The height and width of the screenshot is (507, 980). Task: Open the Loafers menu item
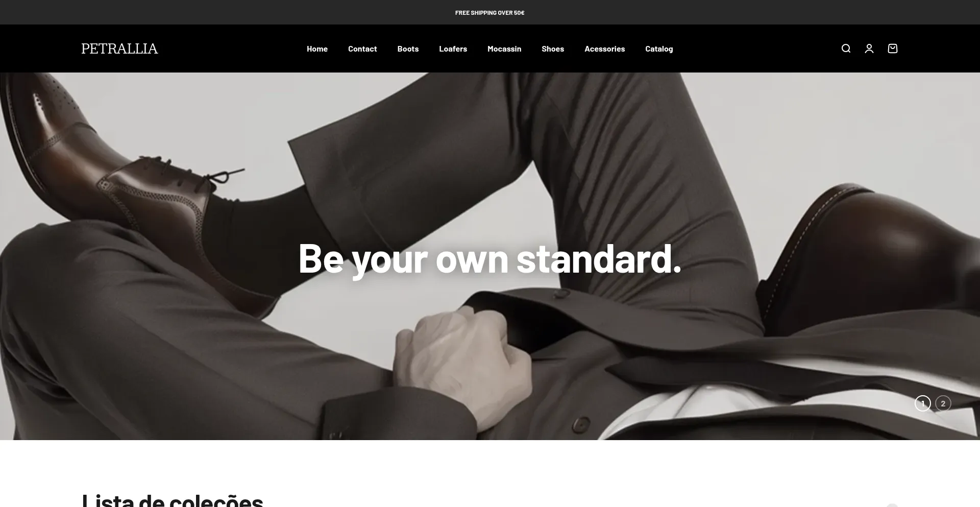453,49
